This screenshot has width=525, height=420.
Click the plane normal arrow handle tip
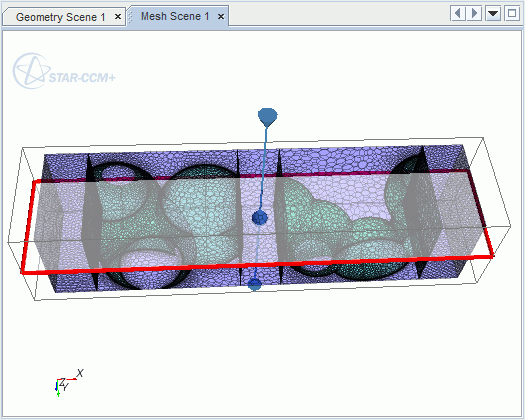(268, 117)
